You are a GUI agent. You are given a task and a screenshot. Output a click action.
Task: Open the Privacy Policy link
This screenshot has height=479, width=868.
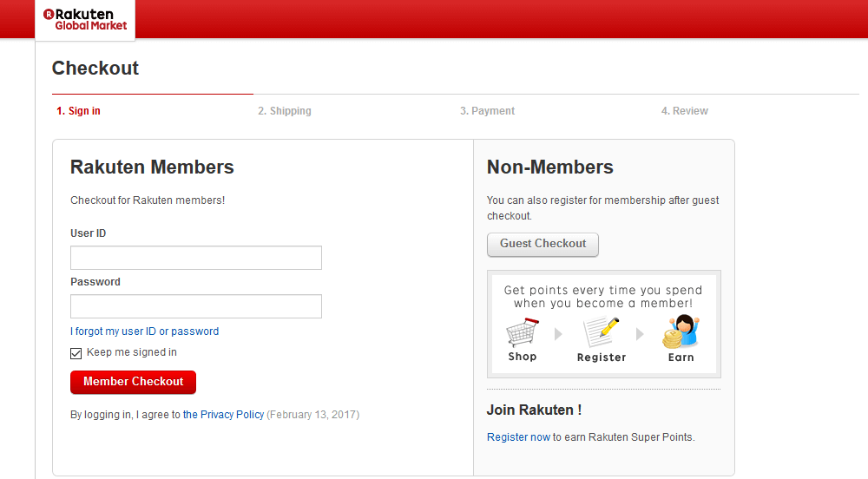(x=224, y=414)
